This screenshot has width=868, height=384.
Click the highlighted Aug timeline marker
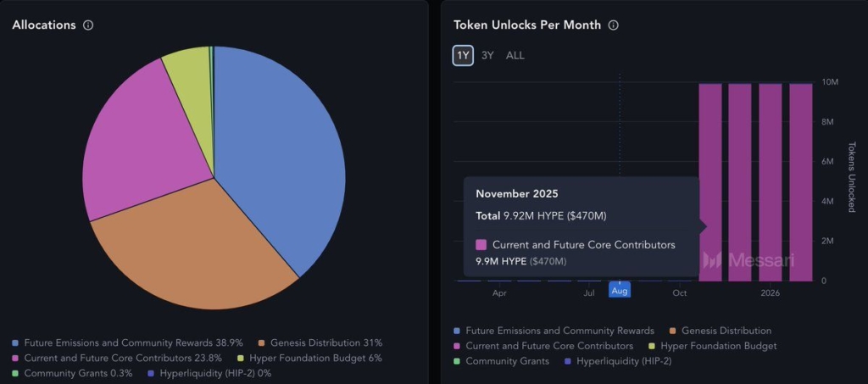pos(620,291)
